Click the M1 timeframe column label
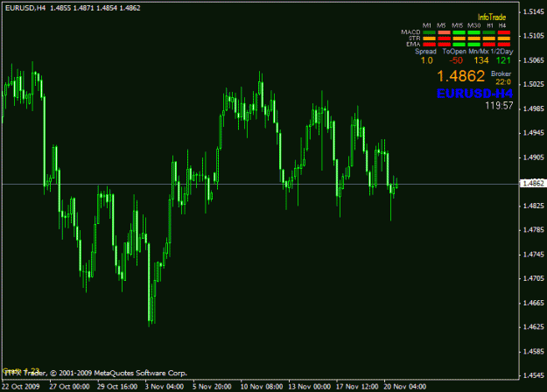This screenshot has width=547, height=392. 426,25
